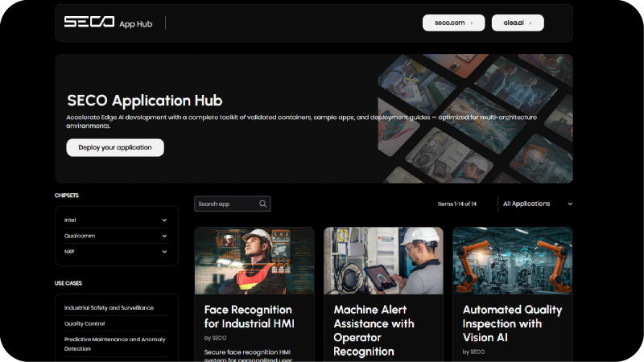Expand the NXP chipset filter
The image size is (644, 362).
pos(116,251)
